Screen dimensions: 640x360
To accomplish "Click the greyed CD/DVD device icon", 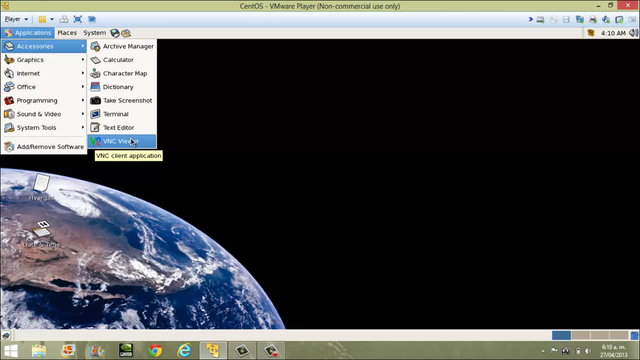I will 553,19.
